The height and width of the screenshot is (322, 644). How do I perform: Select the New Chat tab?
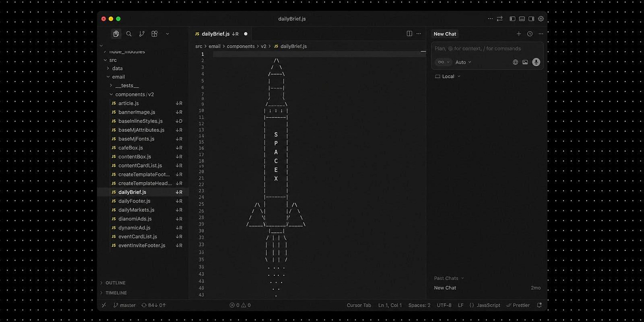tap(445, 34)
